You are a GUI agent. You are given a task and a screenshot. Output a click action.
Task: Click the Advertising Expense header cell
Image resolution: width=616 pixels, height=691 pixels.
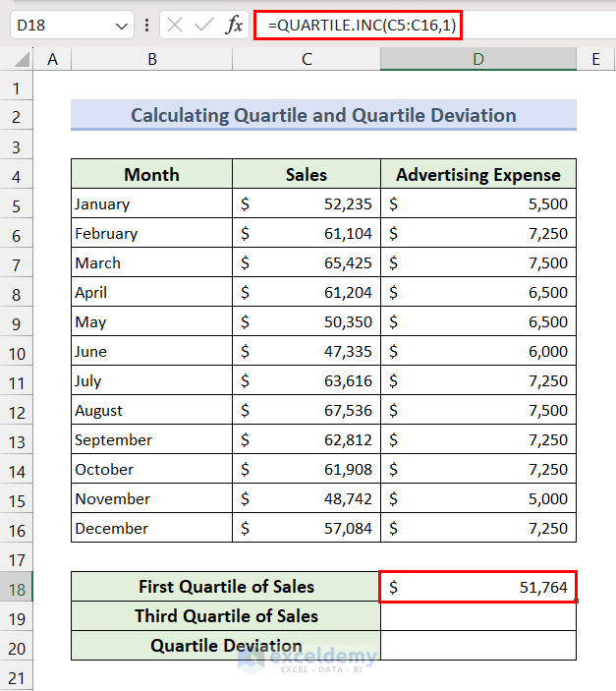(x=477, y=175)
